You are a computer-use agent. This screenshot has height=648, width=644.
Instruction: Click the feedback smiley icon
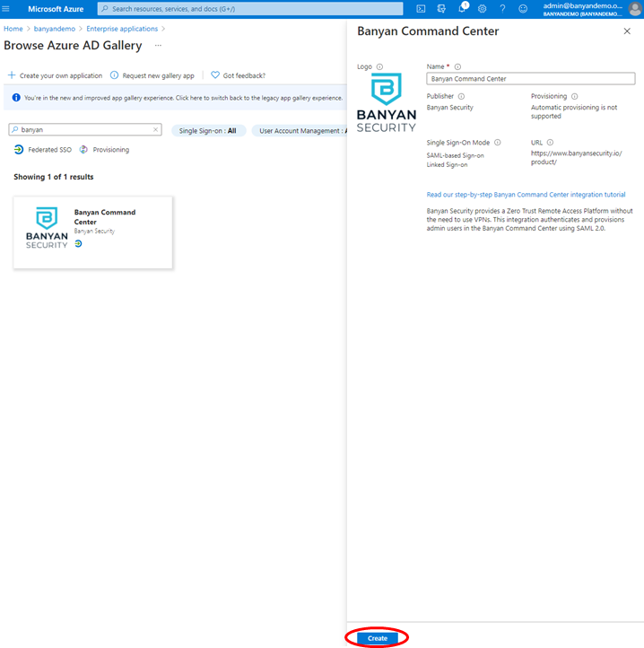point(523,9)
